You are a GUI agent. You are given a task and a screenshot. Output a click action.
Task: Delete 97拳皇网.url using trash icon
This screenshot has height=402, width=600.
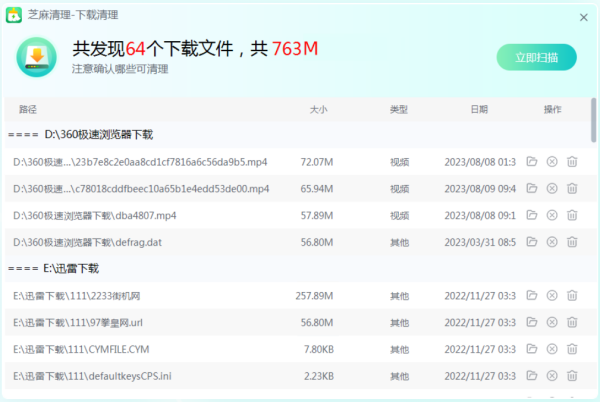coord(572,322)
